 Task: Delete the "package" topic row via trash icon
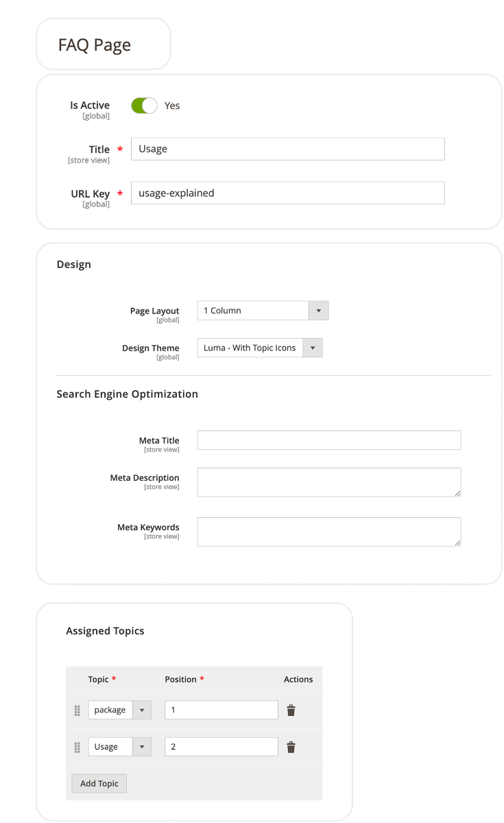click(291, 711)
